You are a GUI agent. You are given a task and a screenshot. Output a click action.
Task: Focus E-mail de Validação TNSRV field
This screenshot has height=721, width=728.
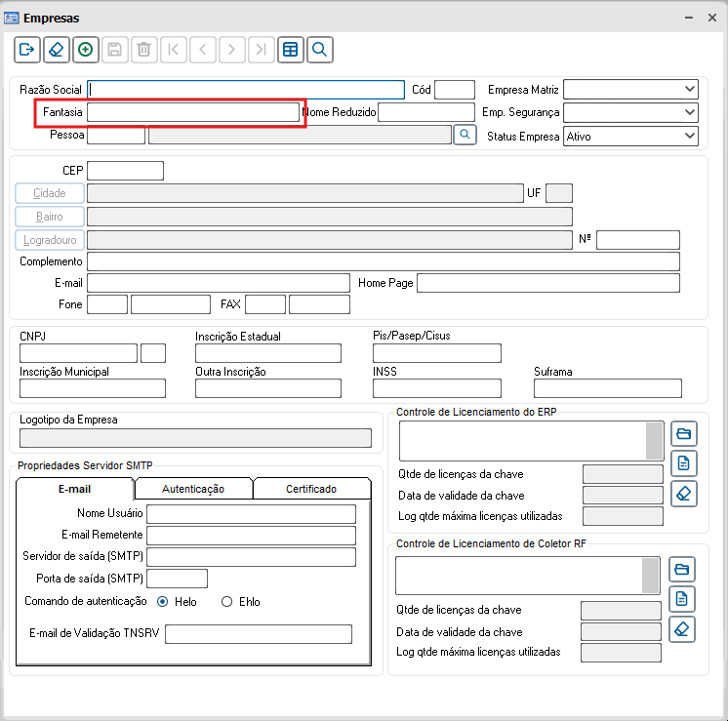[x=259, y=634]
